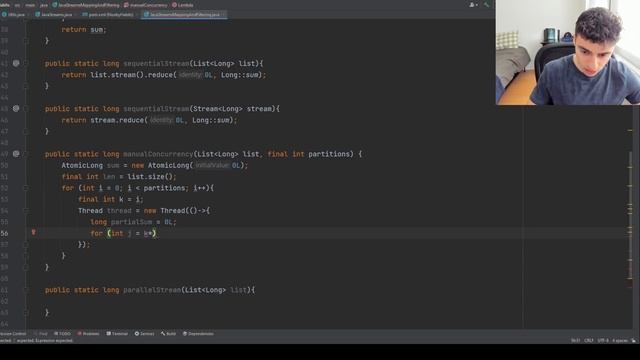Open the pom.xml editor tab
The height and width of the screenshot is (360, 640).
(108, 15)
